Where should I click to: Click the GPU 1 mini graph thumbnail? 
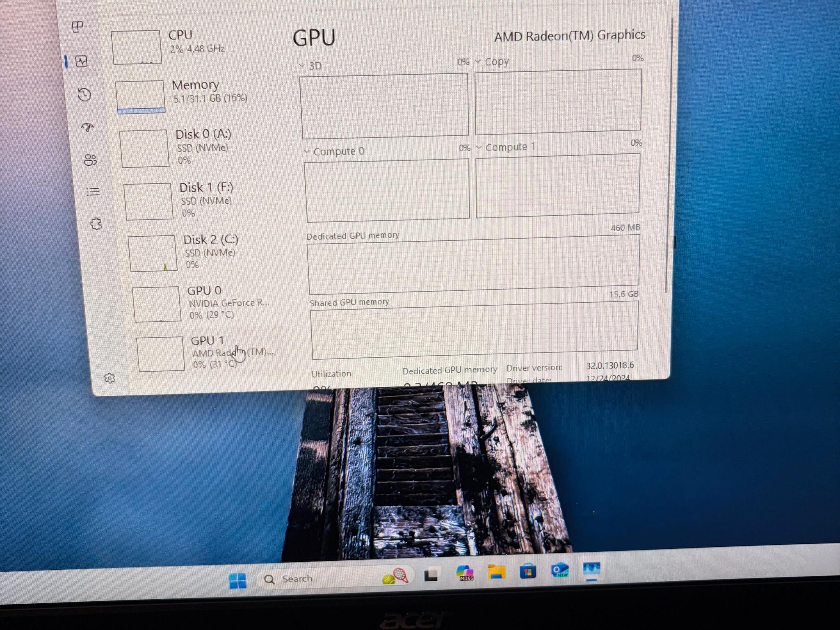(160, 354)
